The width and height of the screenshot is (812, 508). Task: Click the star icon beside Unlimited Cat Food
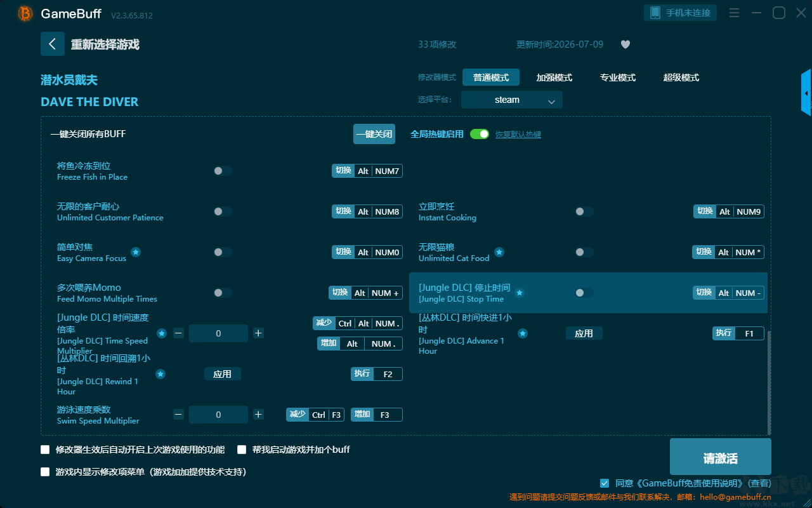499,252
